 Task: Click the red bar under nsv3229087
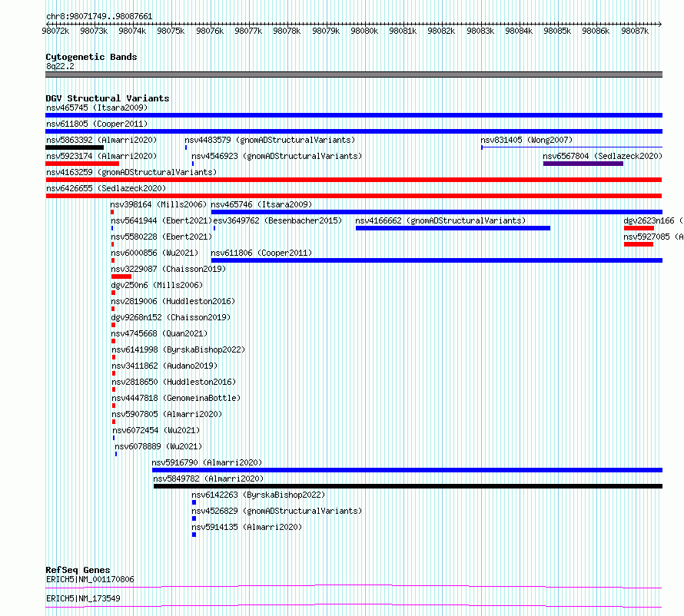(121, 277)
